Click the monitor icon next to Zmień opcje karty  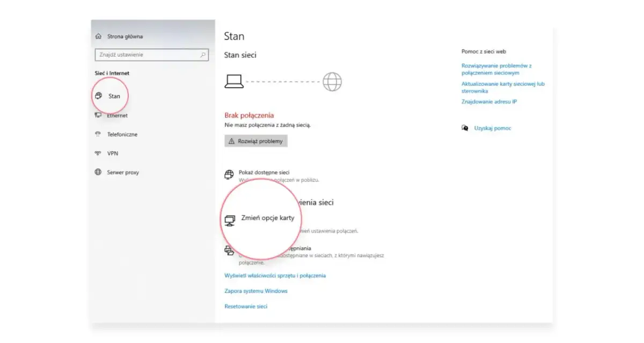pyautogui.click(x=230, y=219)
